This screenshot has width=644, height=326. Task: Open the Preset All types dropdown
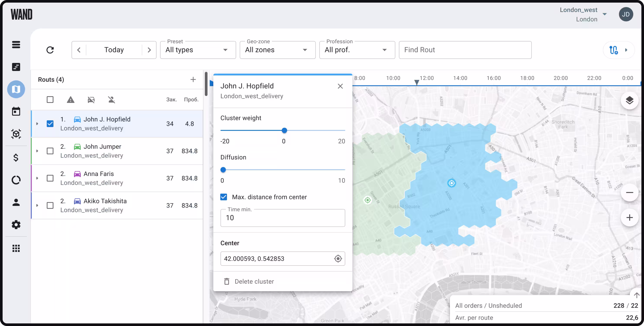(198, 50)
